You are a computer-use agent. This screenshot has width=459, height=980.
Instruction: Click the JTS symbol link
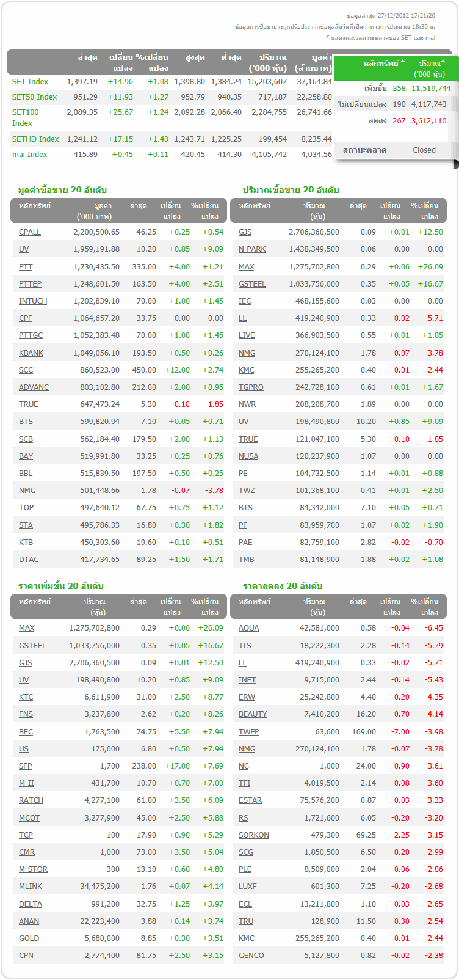point(245,646)
